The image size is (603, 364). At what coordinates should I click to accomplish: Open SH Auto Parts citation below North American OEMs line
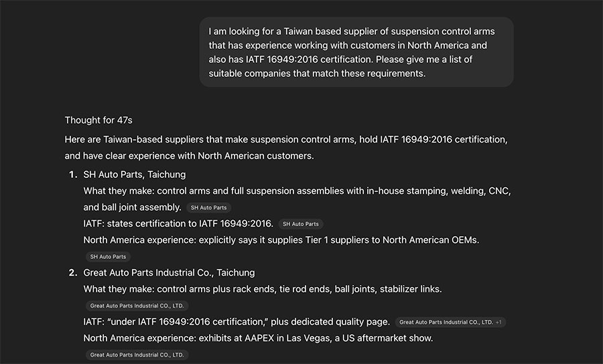[108, 257]
